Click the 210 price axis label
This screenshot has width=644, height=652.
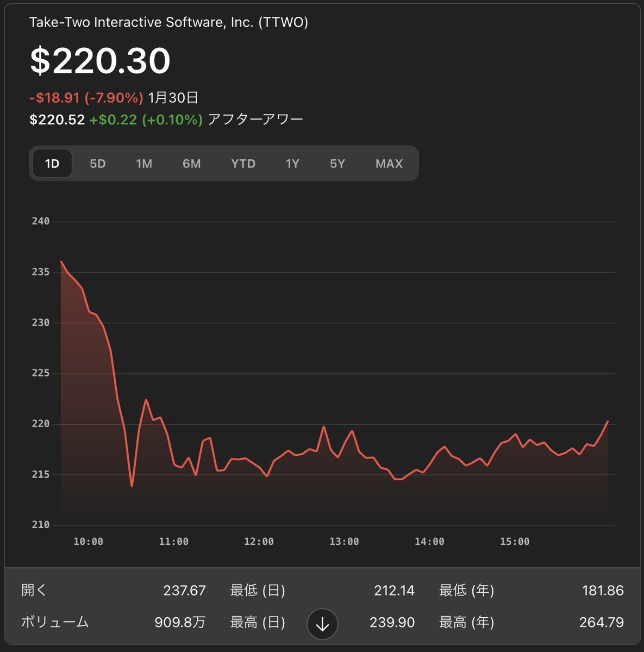[x=41, y=525]
